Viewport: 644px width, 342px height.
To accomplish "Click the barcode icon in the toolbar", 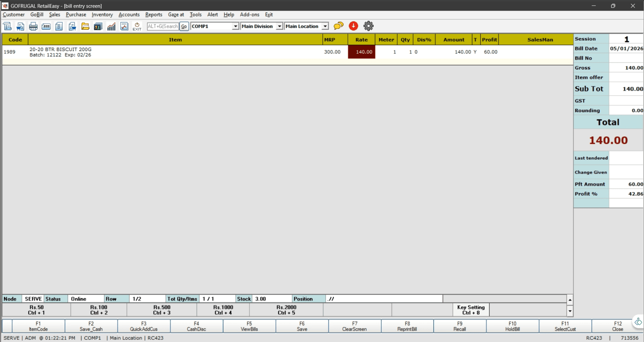I will click(x=46, y=26).
